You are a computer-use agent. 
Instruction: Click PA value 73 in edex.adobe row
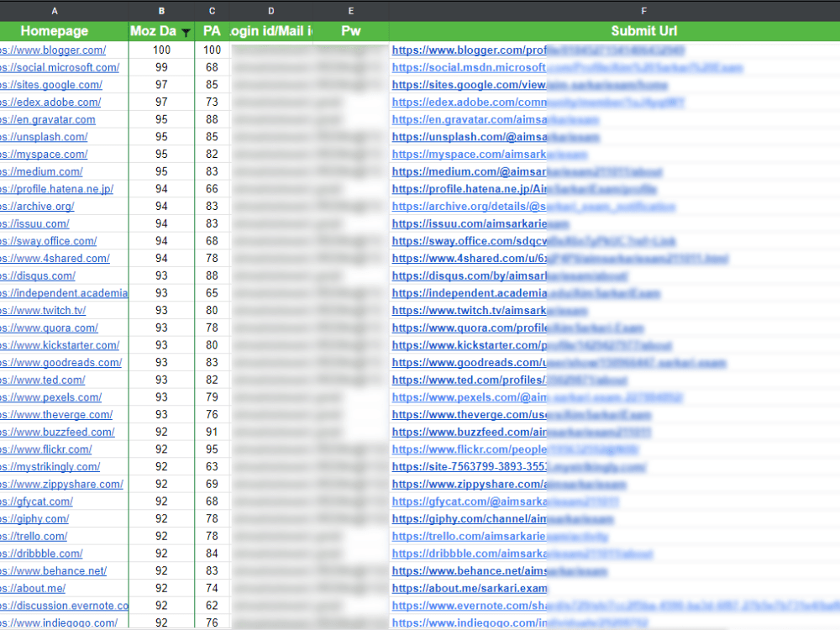click(213, 102)
